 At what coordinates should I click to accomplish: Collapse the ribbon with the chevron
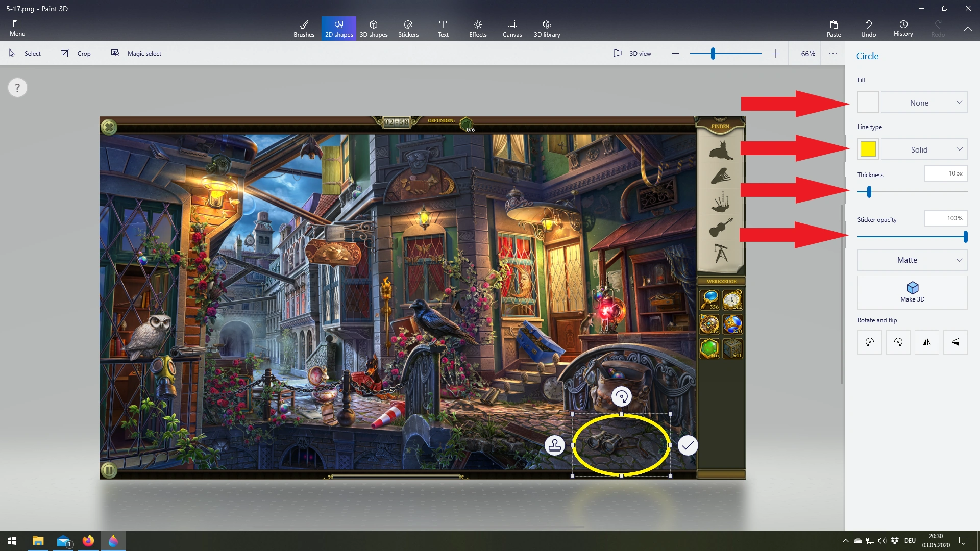click(967, 29)
